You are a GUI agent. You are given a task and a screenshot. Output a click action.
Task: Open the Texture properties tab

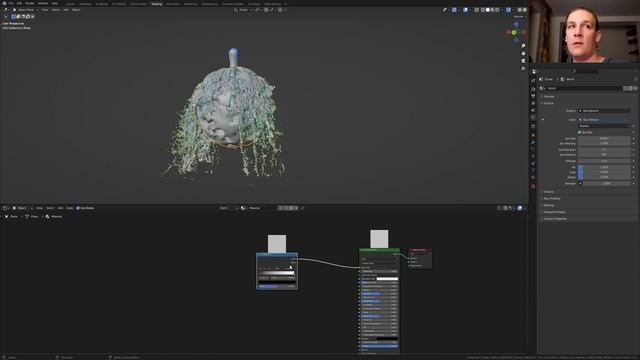[x=533, y=186]
